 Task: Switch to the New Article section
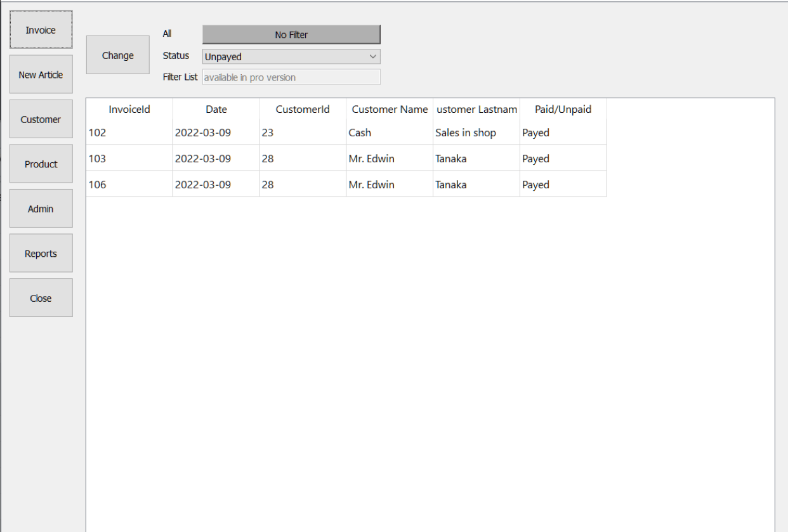coord(41,74)
